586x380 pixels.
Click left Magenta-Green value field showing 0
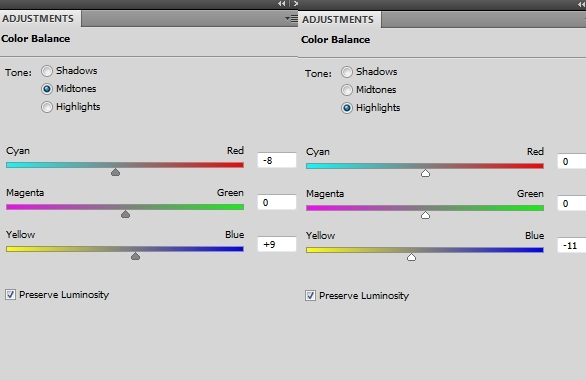pos(277,202)
